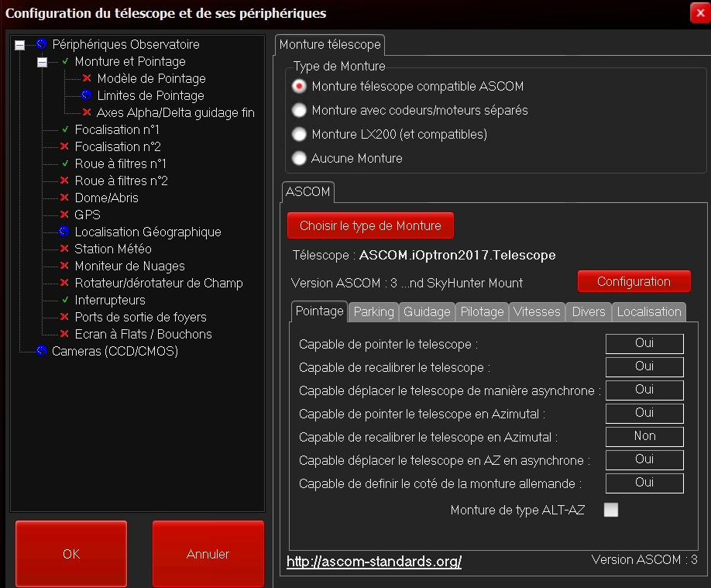Click the green check icon beside Interrupteurs

65,300
